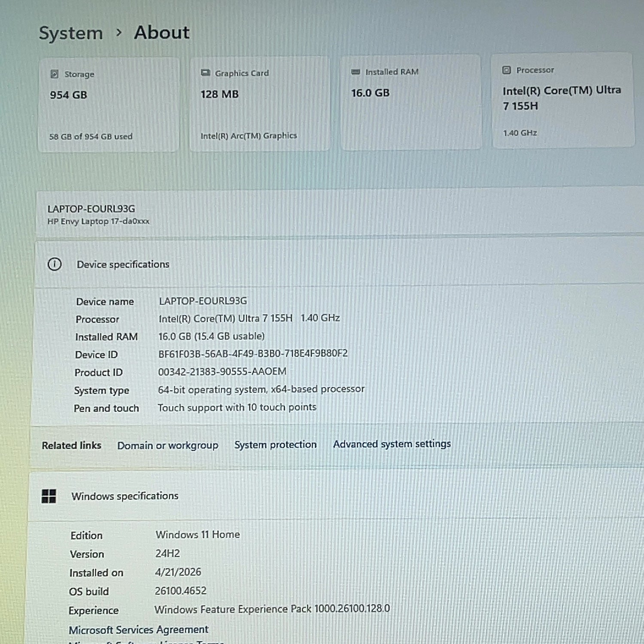Click the Graphics Card icon
The width and height of the screenshot is (644, 644).
click(x=205, y=73)
